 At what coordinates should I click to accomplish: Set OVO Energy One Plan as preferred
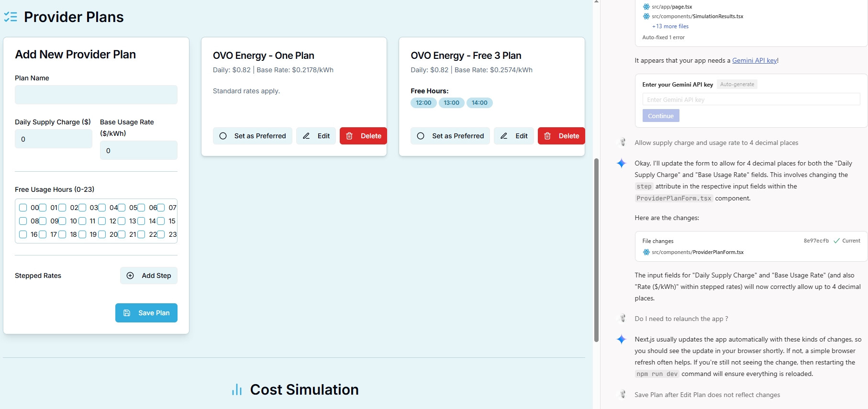pyautogui.click(x=253, y=136)
